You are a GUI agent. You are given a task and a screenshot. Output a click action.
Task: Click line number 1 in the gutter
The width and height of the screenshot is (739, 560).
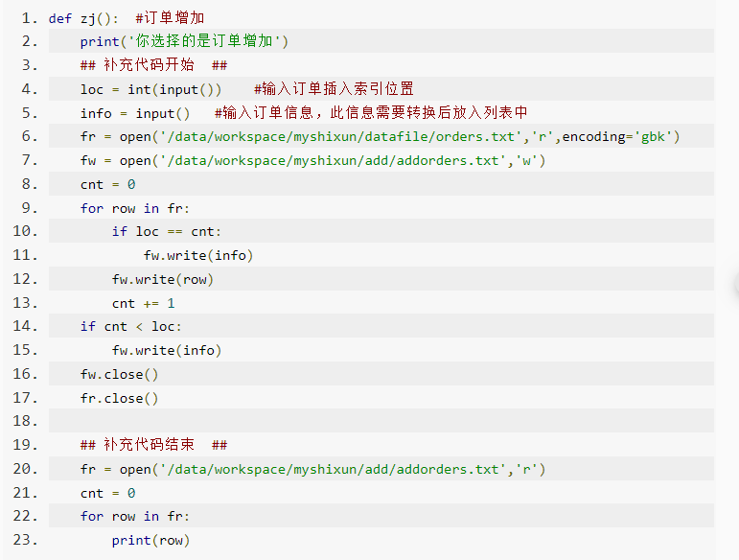point(28,18)
